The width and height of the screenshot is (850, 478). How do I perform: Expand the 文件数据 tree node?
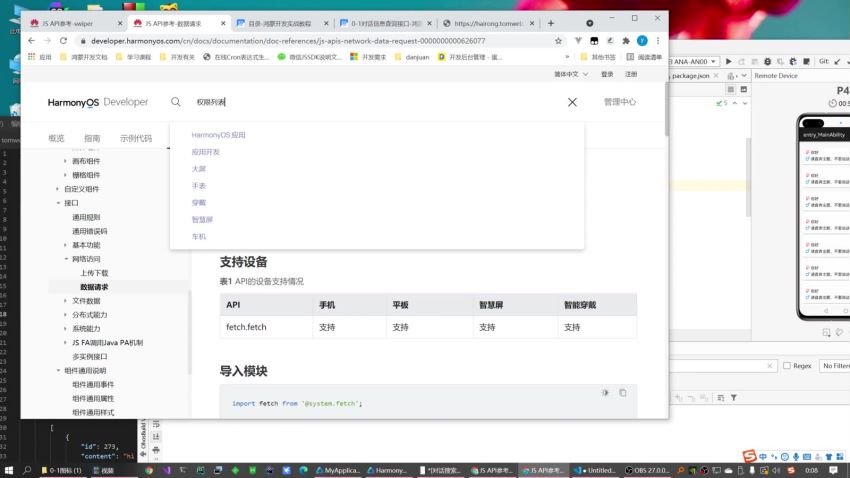pos(66,301)
